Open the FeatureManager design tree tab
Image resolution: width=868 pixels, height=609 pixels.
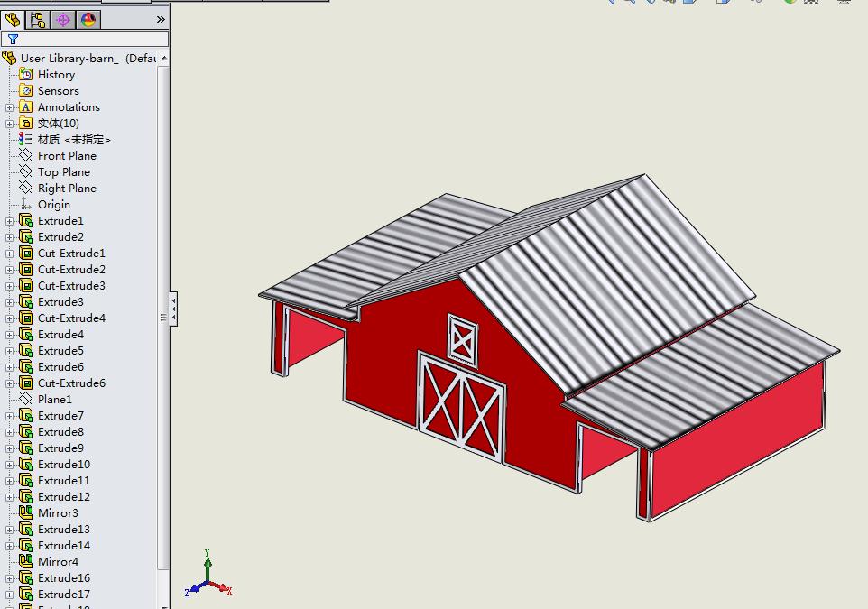click(12, 20)
